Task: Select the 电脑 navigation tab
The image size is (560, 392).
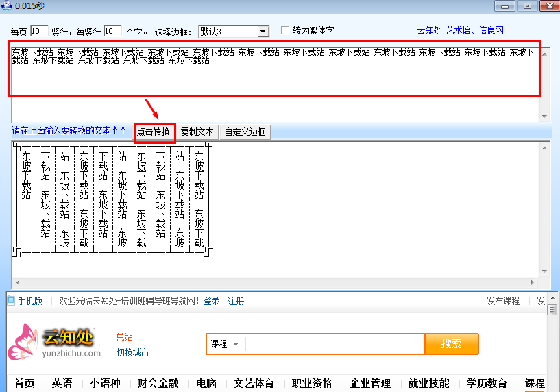Action: [206, 383]
